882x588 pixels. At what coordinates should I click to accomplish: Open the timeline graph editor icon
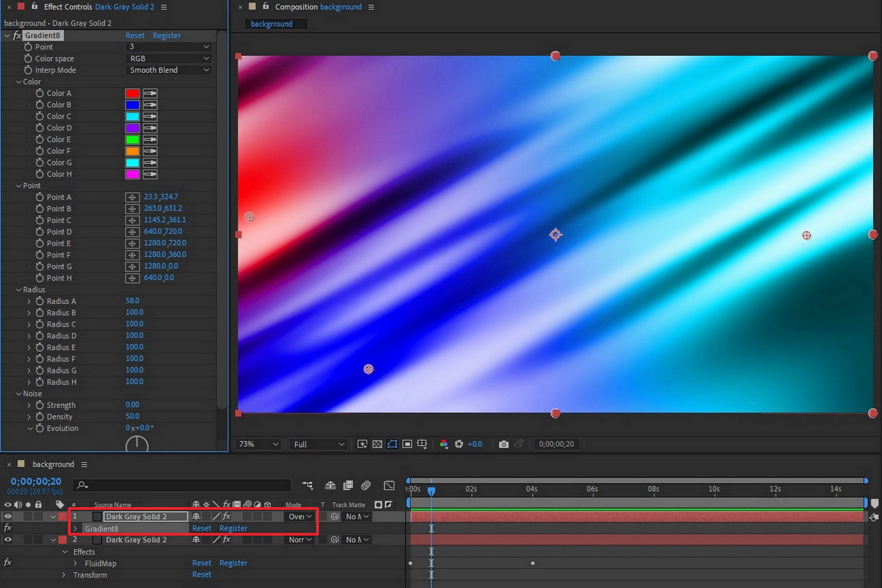tap(389, 485)
